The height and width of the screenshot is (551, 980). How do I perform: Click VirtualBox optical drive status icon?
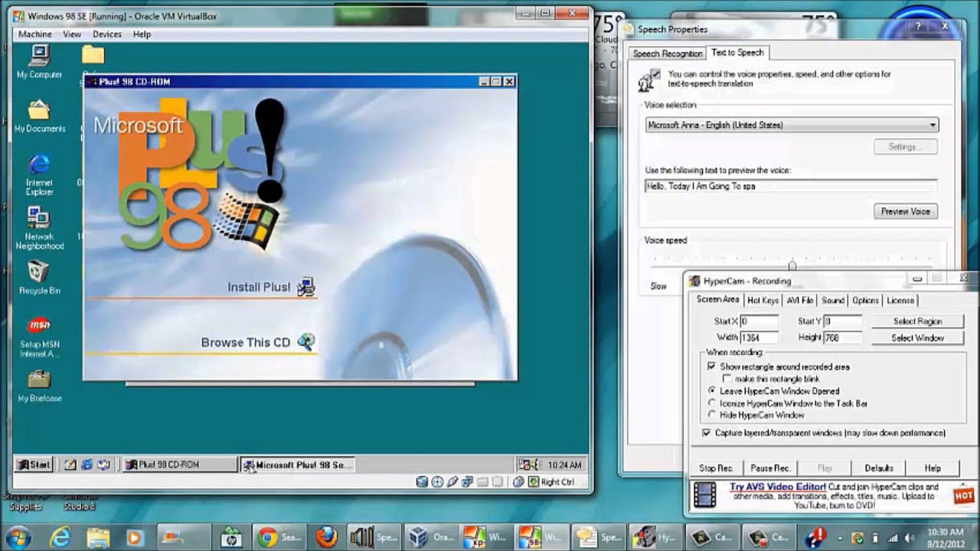pos(437,482)
